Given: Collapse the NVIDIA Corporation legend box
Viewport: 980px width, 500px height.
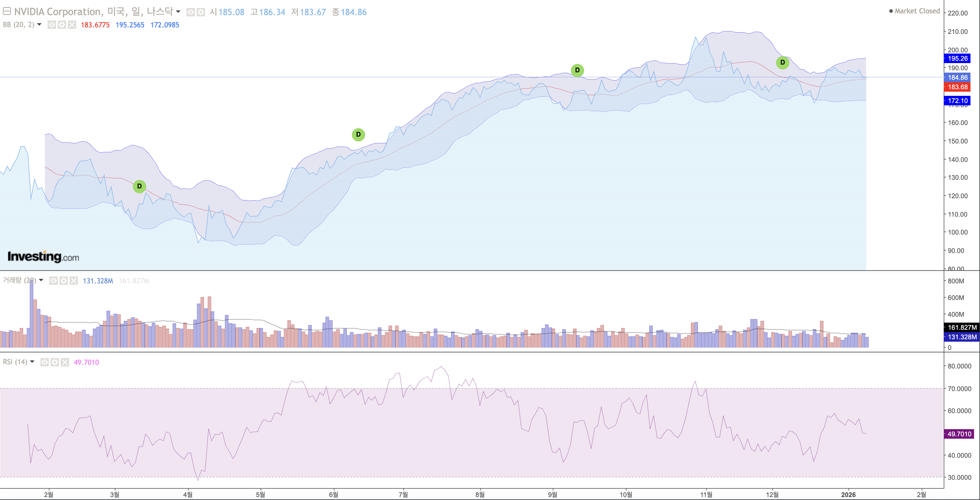Looking at the screenshot, I should coord(7,11).
